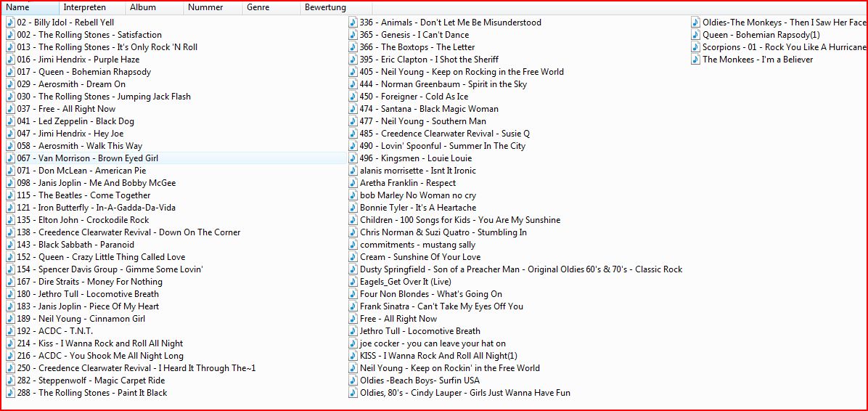Select 'Four Non Blondes - What's Going On'

coord(431,294)
